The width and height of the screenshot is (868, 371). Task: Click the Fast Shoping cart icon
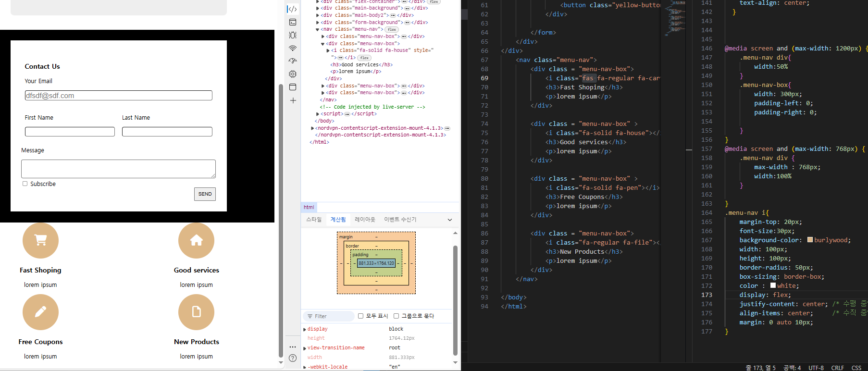tap(40, 240)
